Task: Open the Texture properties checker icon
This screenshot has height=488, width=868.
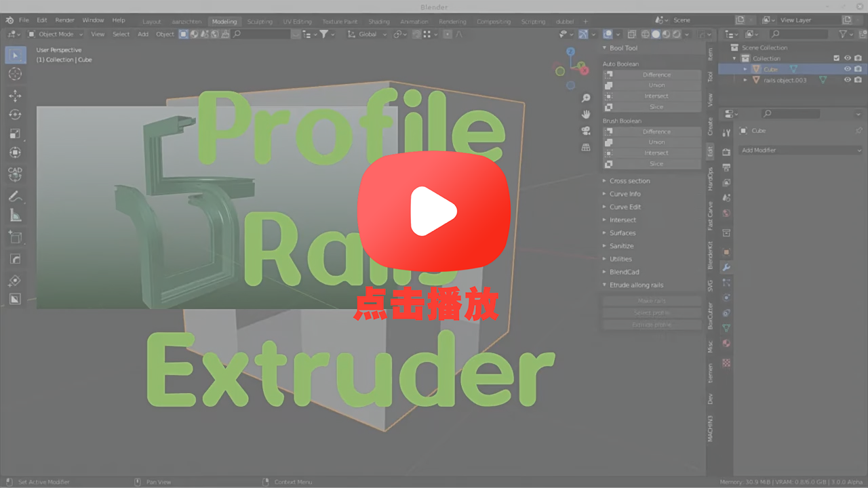Action: (726, 363)
